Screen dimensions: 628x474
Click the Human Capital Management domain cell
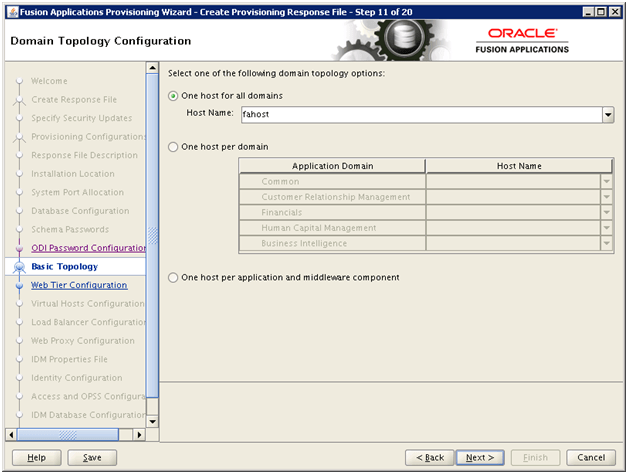click(332, 228)
